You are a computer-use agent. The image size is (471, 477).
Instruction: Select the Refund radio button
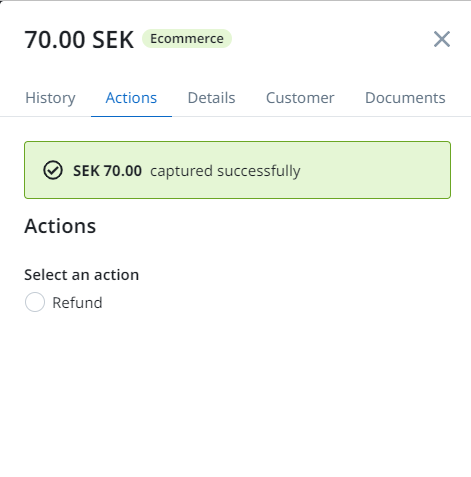pyautogui.click(x=35, y=302)
